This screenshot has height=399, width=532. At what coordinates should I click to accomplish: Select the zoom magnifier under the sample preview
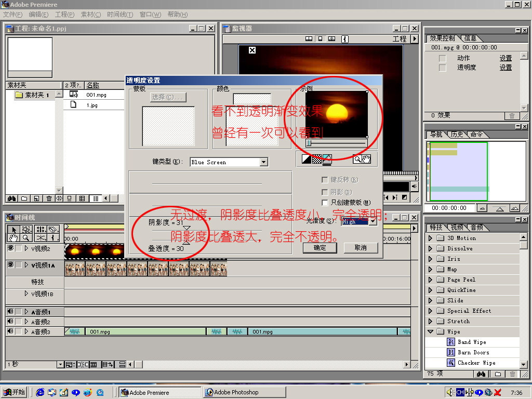[357, 159]
